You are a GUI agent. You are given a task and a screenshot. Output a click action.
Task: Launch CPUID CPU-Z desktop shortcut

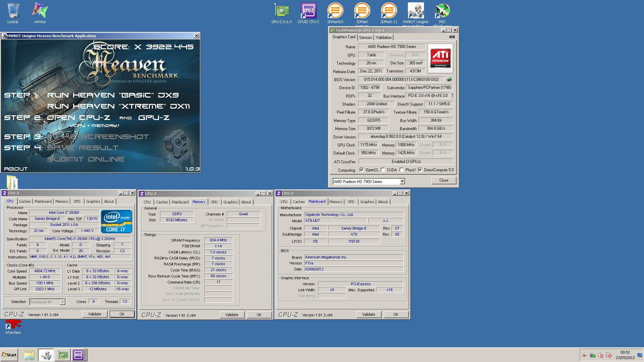(x=308, y=13)
